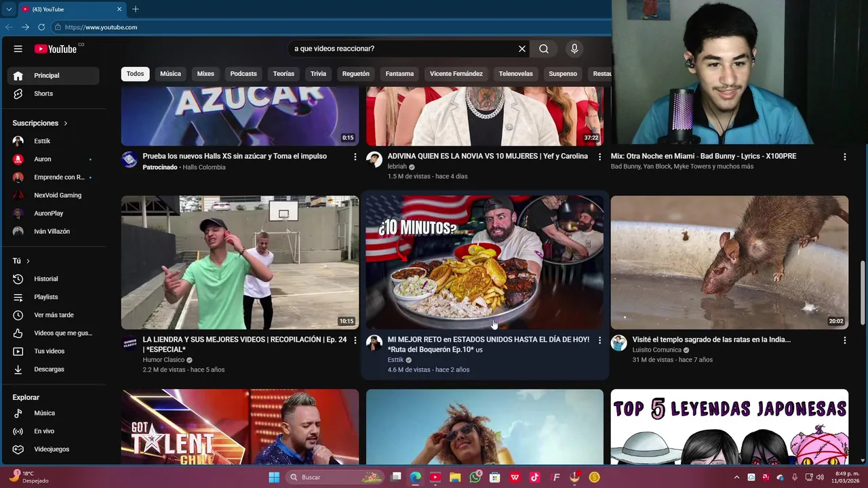Screen dimensions: 868x488
Task: Open Iván Villazón subscription
Action: pos(53,231)
